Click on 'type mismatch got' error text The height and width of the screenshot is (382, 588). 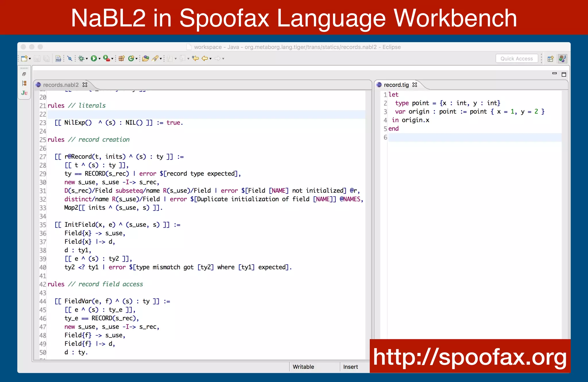pos(165,267)
